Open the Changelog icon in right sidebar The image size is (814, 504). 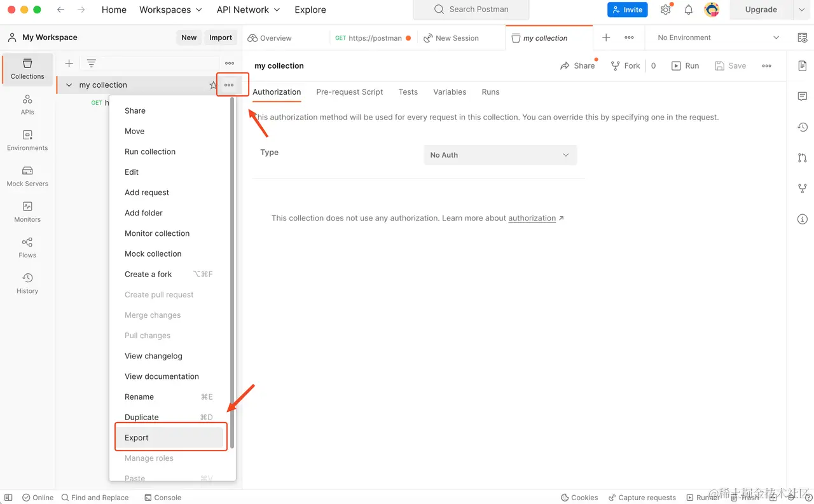(803, 127)
